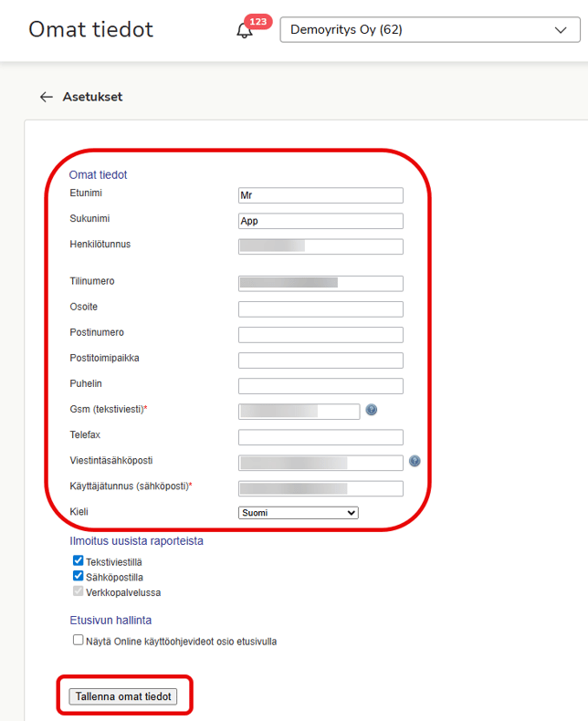The height and width of the screenshot is (721, 588).
Task: Select the Sukunimi text field
Action: [320, 221]
